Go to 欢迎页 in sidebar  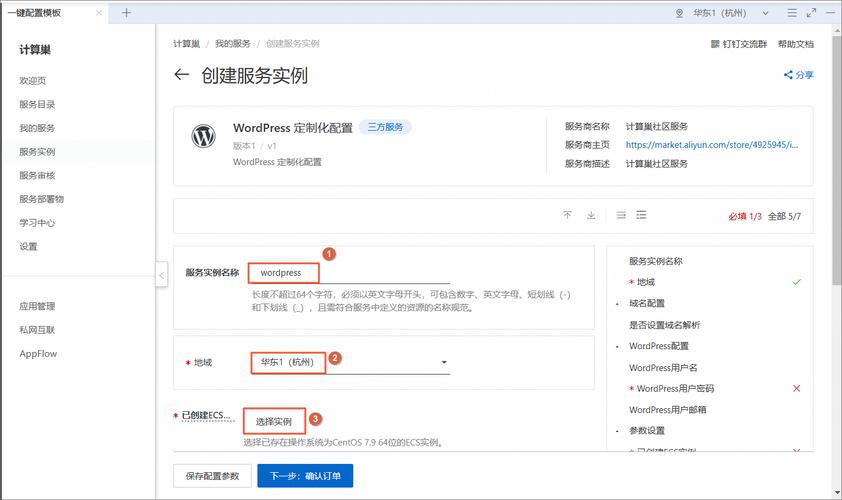point(33,81)
